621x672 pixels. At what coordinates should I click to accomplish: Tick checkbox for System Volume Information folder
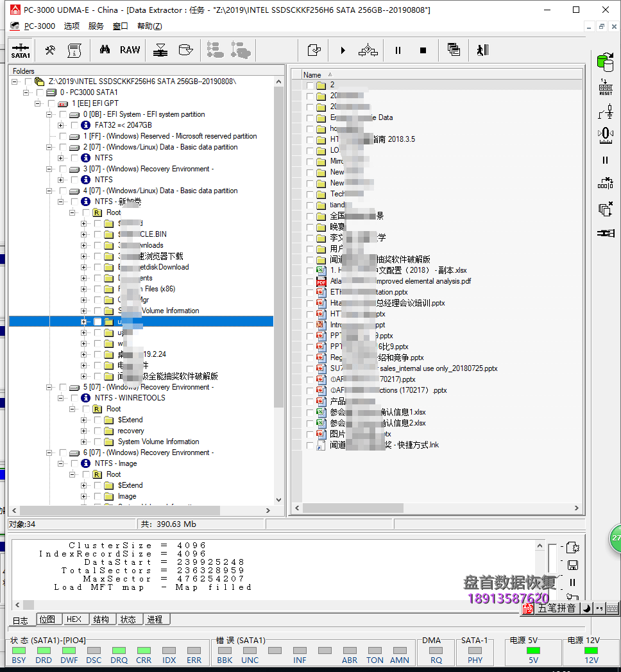[x=98, y=442]
